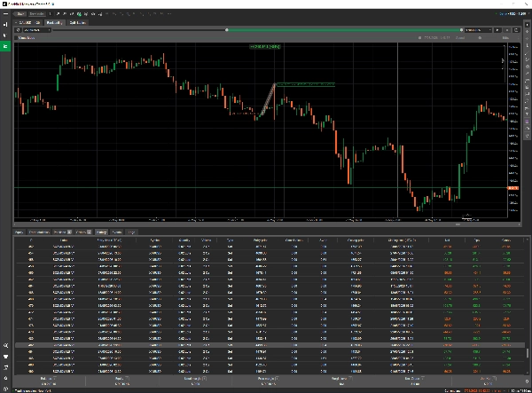This screenshot has height=393, width=532.
Task: Open the Orders tab in the bottom panel
Action: [x=83, y=232]
